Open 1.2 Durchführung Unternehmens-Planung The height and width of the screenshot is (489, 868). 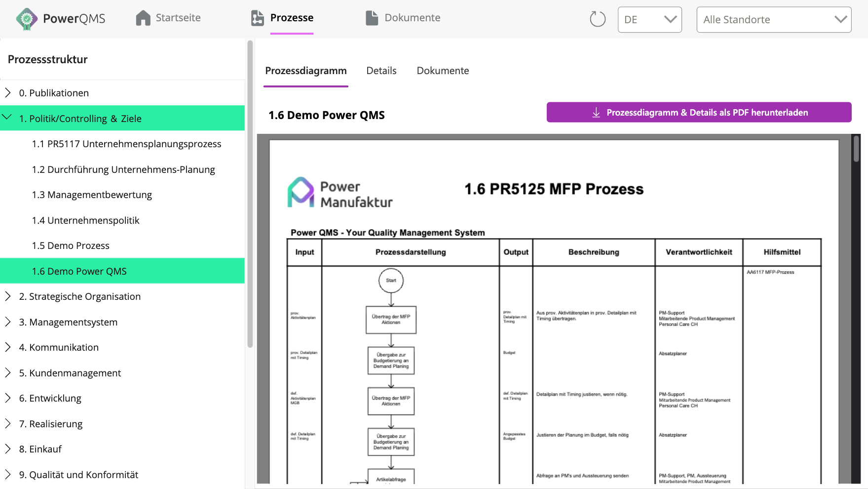pyautogui.click(x=122, y=169)
